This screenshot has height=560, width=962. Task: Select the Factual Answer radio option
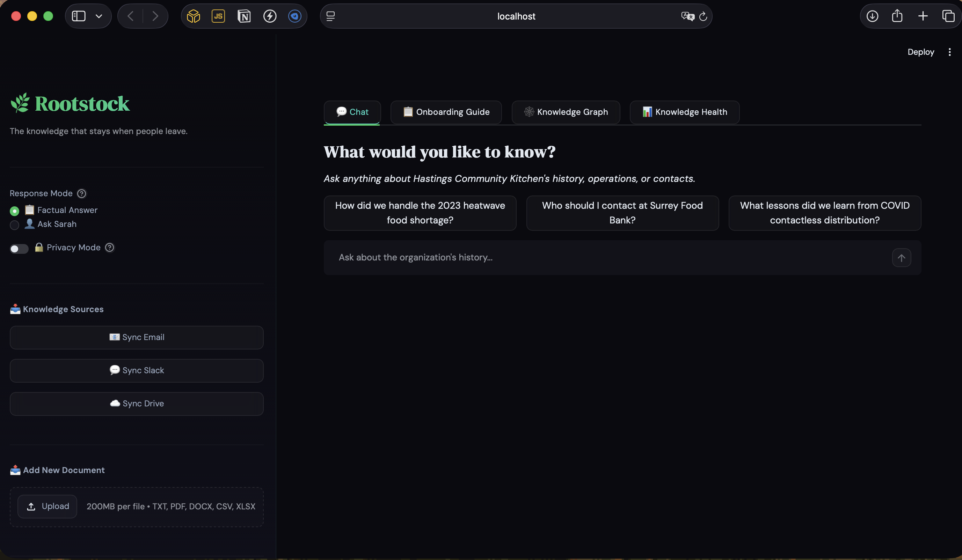tap(15, 211)
